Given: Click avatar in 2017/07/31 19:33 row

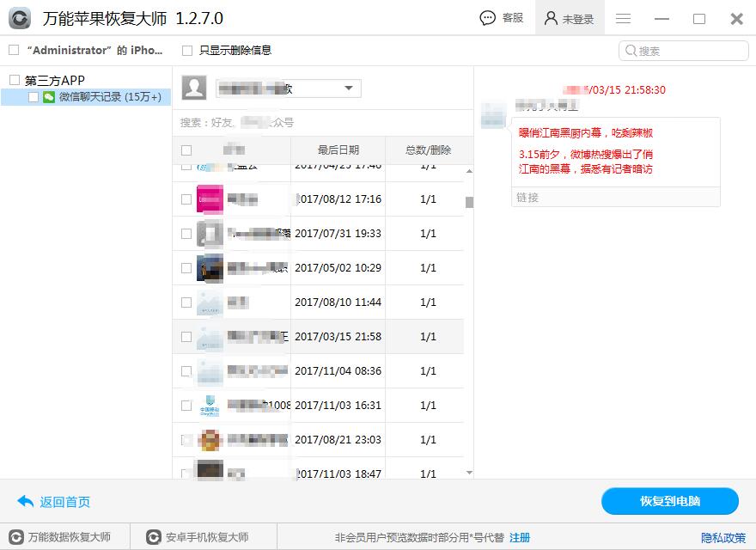Looking at the screenshot, I should coord(210,234).
